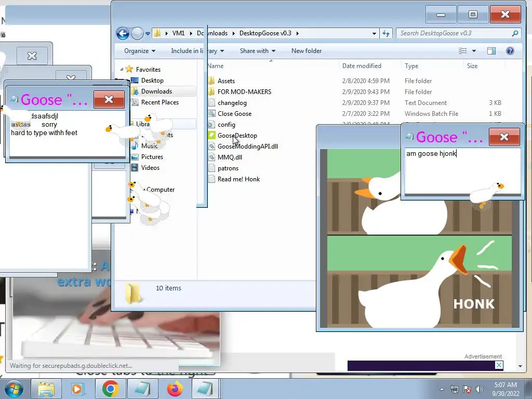The height and width of the screenshot is (399, 532).
Task: Click the DesktopGoose v0.3 breadcrumb segment
Action: (265, 33)
